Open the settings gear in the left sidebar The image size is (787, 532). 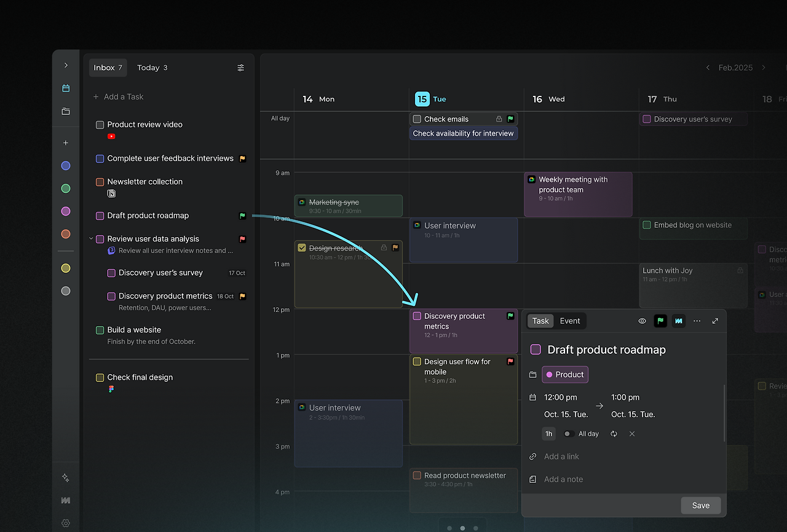(66, 523)
